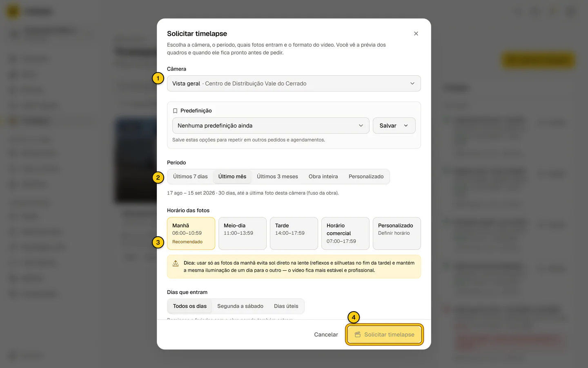Click the 'Horário das fotos' section label
Image resolution: width=588 pixels, height=368 pixels.
[188, 211]
